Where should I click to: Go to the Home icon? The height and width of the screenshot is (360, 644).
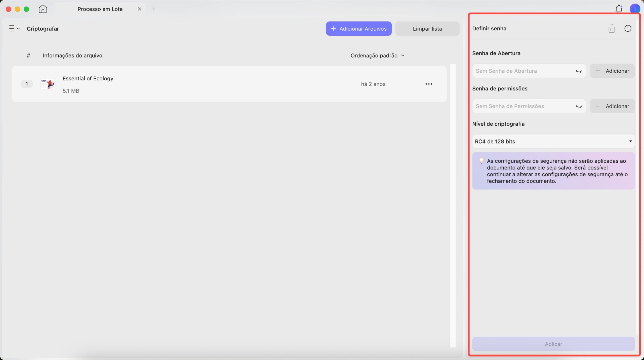[43, 9]
